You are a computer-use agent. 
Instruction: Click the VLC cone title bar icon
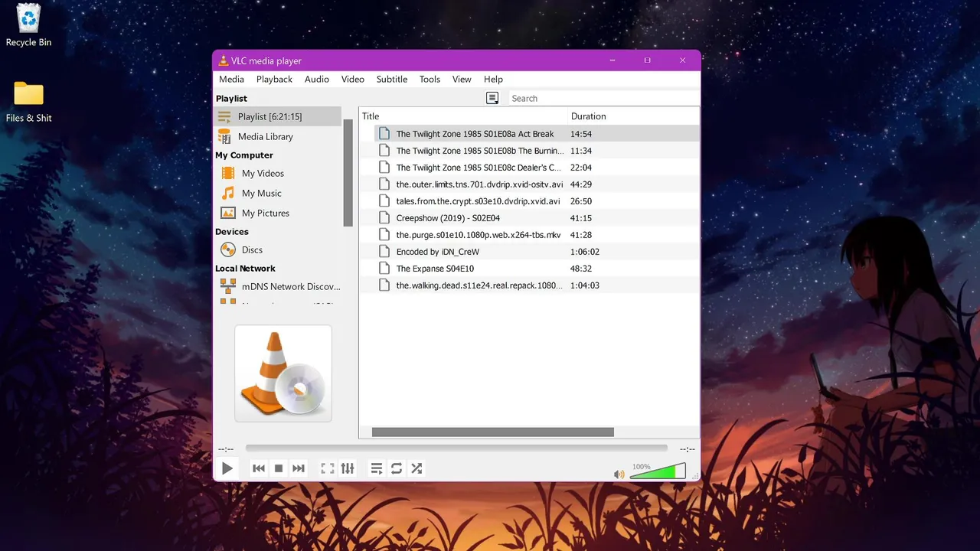(224, 60)
